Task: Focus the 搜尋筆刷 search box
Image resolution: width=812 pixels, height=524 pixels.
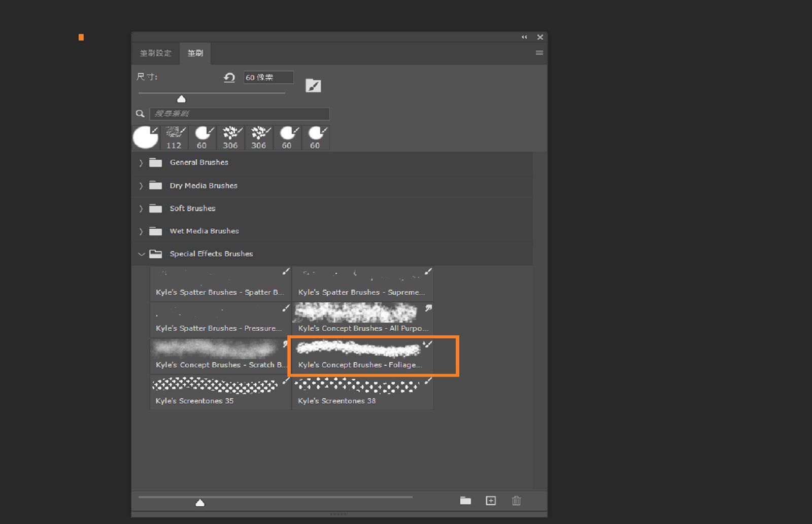Action: tap(240, 114)
